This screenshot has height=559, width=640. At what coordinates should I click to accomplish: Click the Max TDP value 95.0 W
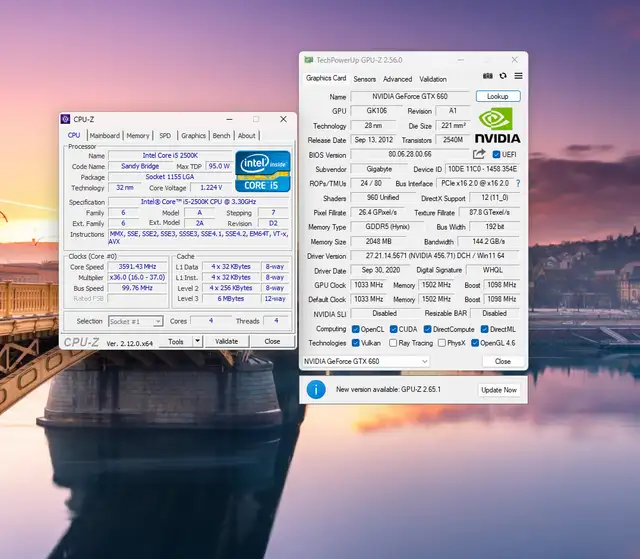(219, 166)
